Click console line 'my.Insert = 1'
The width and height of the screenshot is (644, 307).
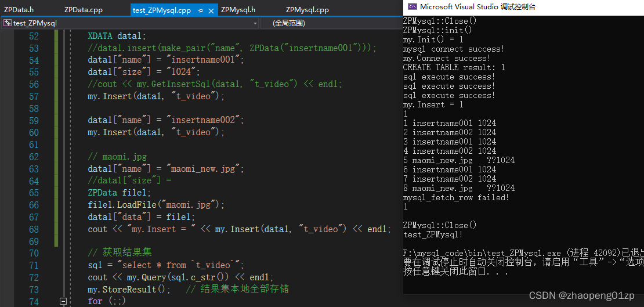433,105
